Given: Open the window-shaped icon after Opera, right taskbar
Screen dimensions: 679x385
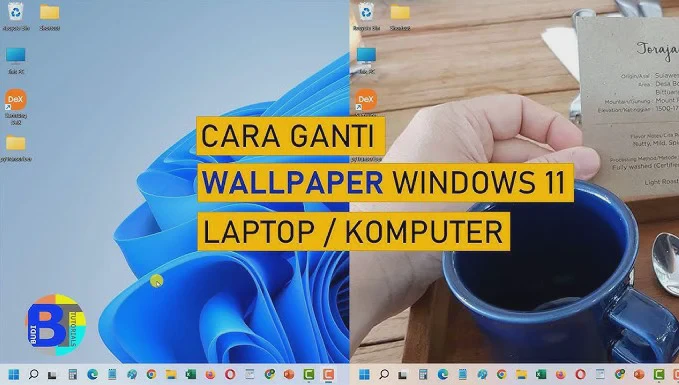Looking at the screenshot, I should click(600, 374).
